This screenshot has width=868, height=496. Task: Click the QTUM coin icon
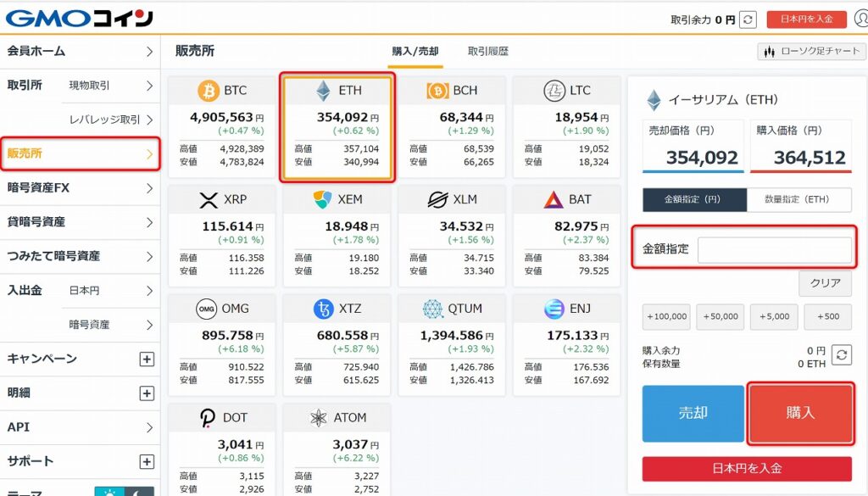coord(433,309)
